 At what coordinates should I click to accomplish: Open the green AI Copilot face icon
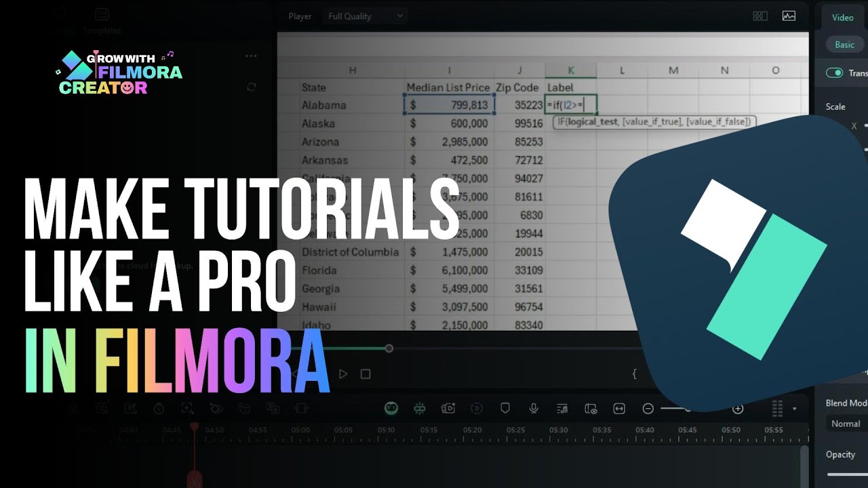coord(391,409)
